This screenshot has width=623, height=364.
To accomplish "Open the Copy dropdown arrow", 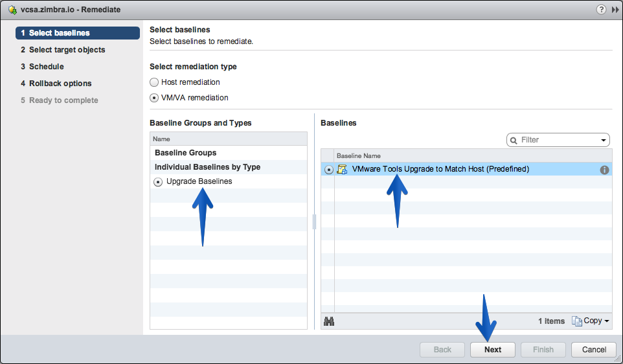I will tap(606, 321).
